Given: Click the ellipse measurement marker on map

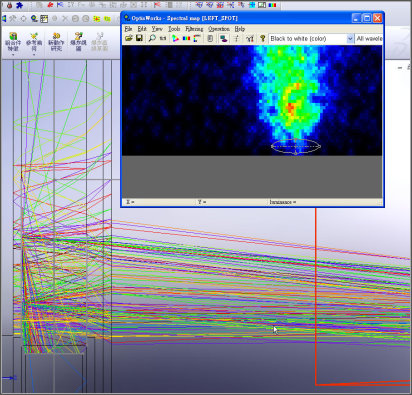Looking at the screenshot, I should (296, 146).
